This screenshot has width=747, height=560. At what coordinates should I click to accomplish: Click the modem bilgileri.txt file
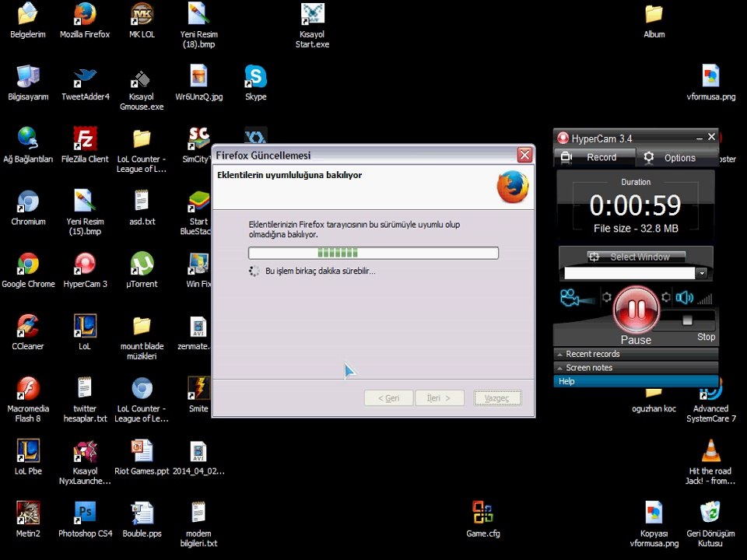(198, 513)
